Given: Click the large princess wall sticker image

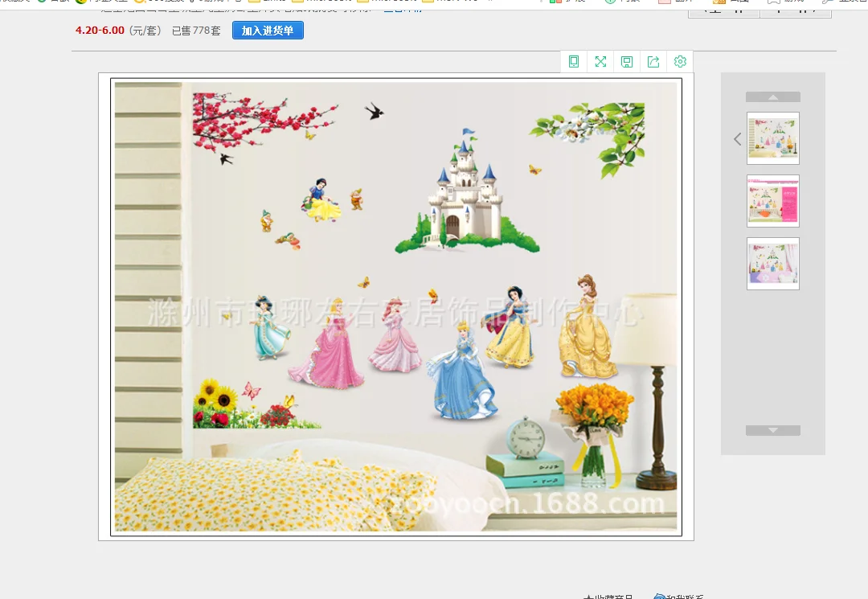Looking at the screenshot, I should tap(395, 307).
